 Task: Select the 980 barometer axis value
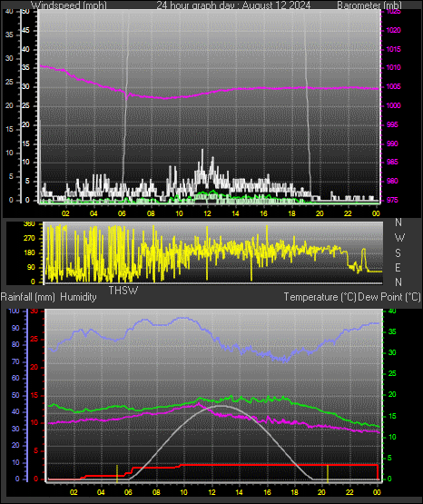(x=392, y=181)
